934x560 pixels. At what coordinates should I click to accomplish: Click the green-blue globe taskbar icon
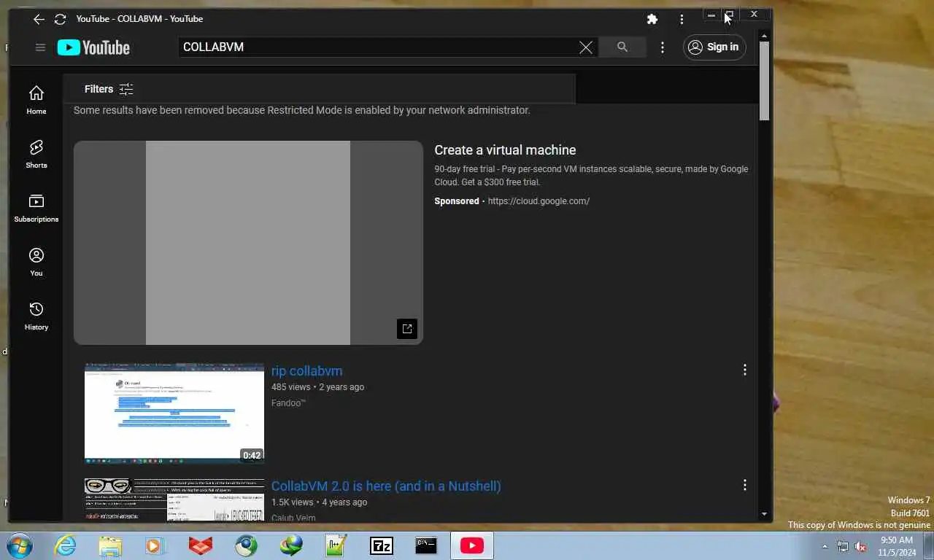pyautogui.click(x=246, y=545)
